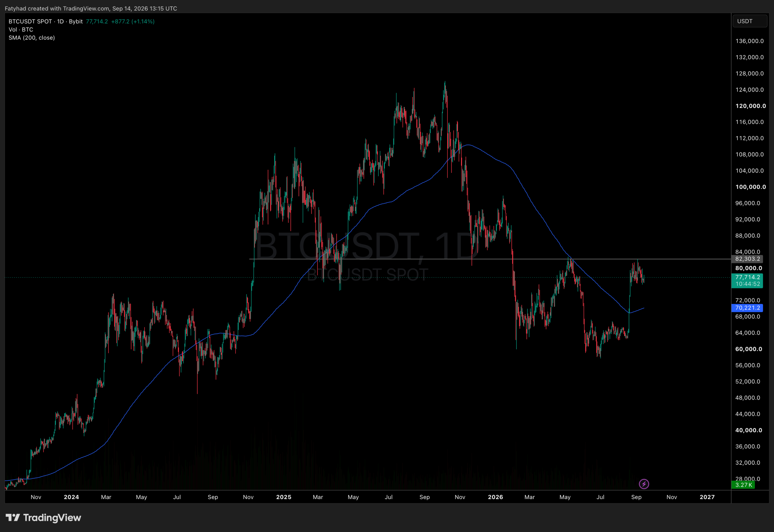Click the 82,303.2 horizontal line price label
Screen dimensions: 774x532
coord(747,259)
